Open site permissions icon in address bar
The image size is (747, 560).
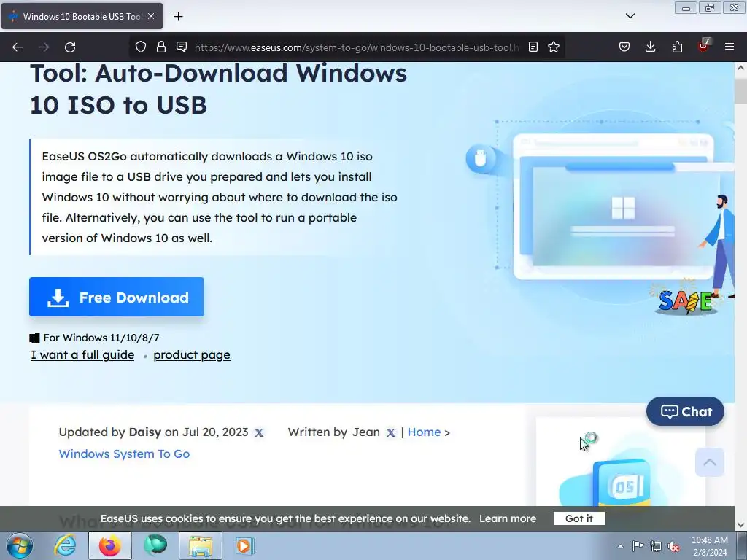[x=182, y=47]
